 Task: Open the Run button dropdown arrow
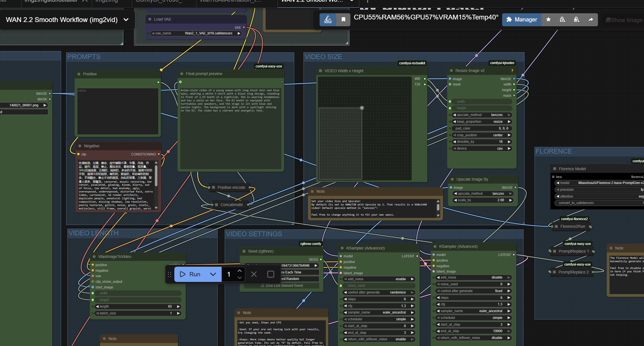213,274
